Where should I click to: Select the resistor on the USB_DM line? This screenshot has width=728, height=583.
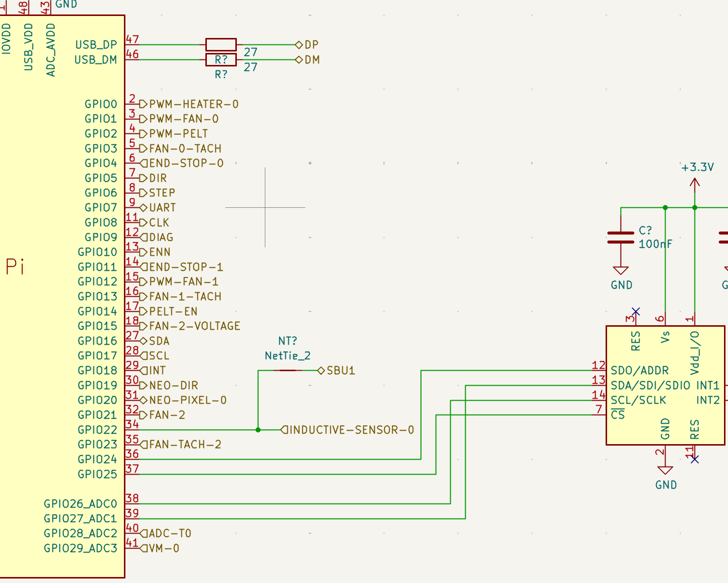221,60
